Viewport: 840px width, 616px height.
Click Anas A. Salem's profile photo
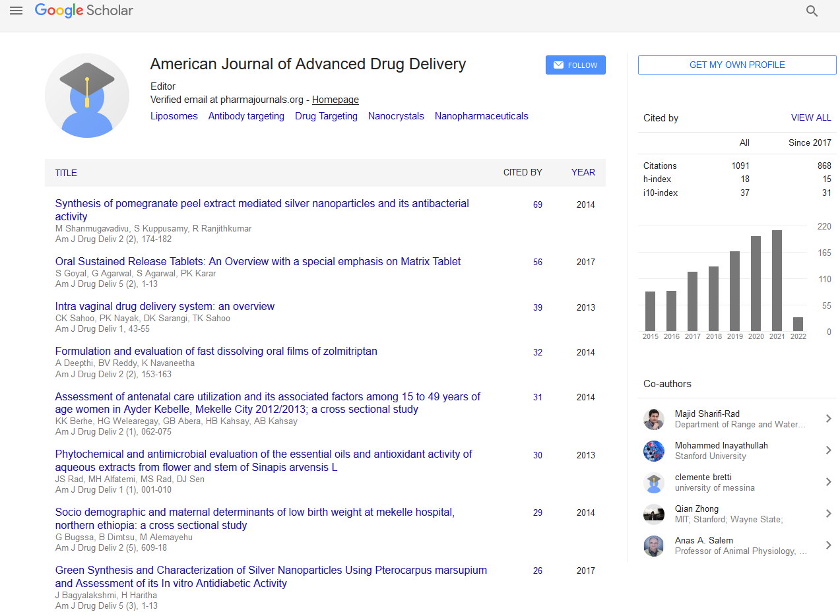coord(653,546)
